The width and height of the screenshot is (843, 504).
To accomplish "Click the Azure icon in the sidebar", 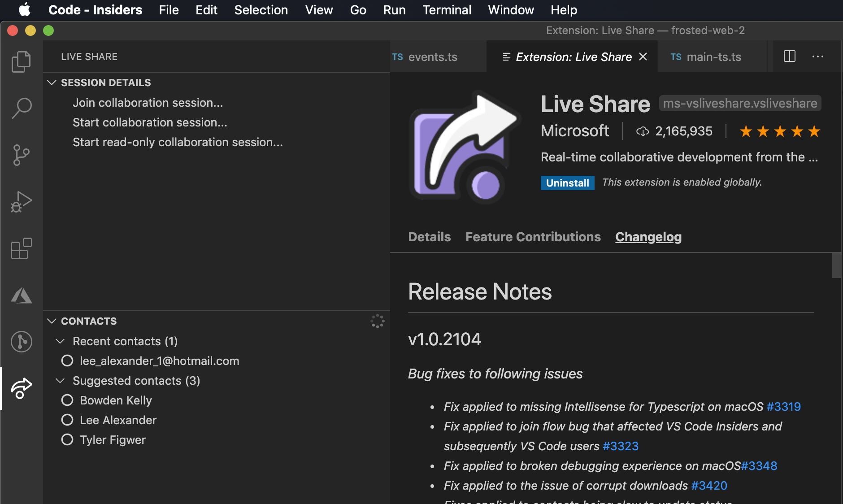I will 21,295.
